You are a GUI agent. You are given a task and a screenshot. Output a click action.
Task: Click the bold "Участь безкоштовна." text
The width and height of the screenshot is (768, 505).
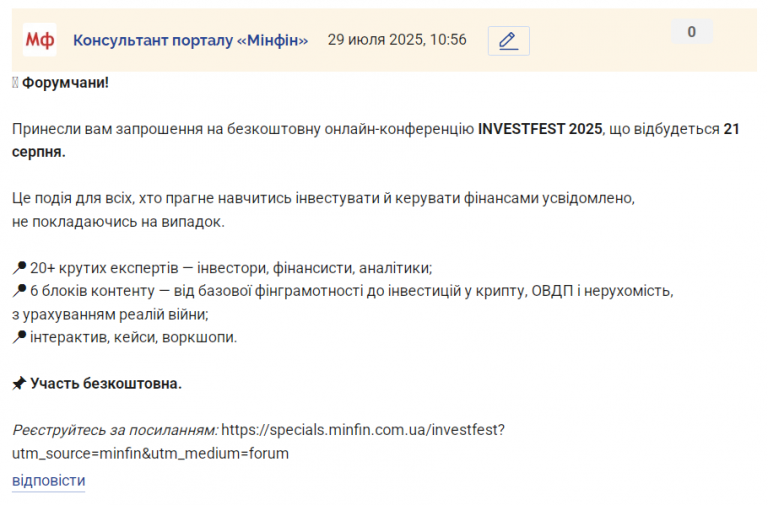[x=106, y=384]
